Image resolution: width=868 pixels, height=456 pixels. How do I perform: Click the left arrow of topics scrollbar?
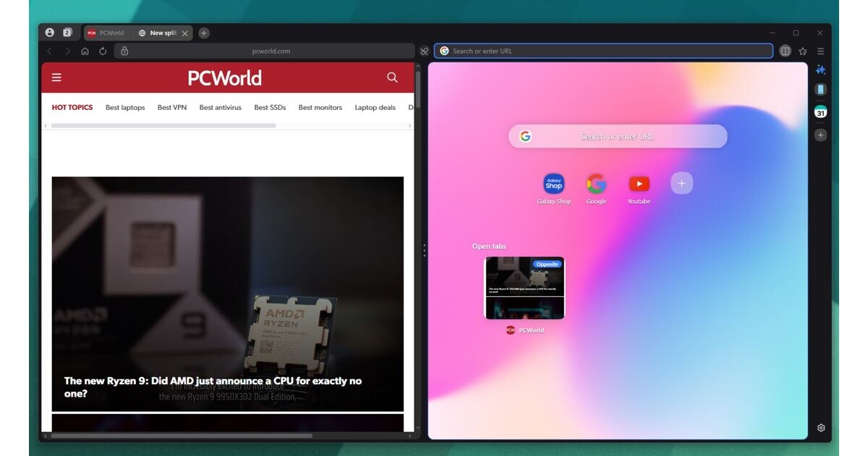click(x=46, y=126)
